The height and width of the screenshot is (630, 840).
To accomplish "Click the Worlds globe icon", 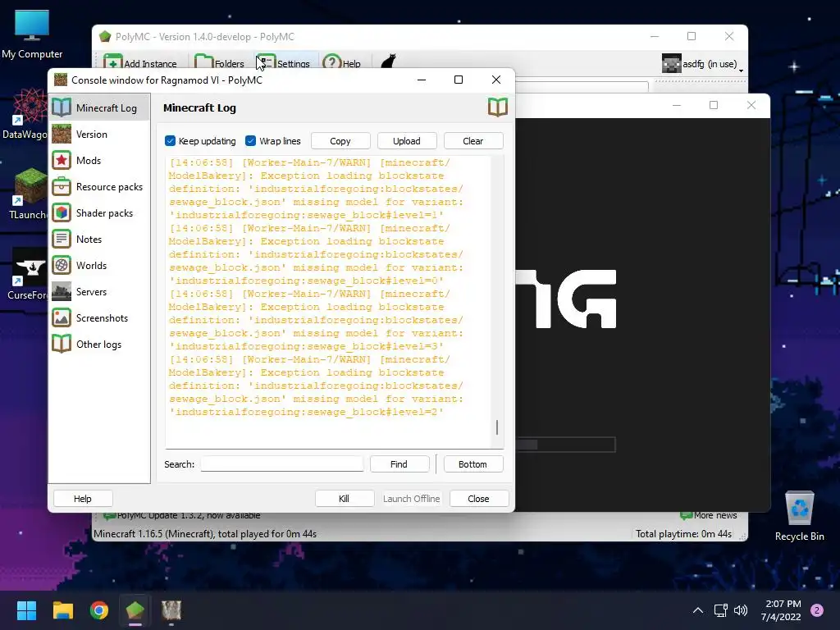I will click(x=62, y=265).
